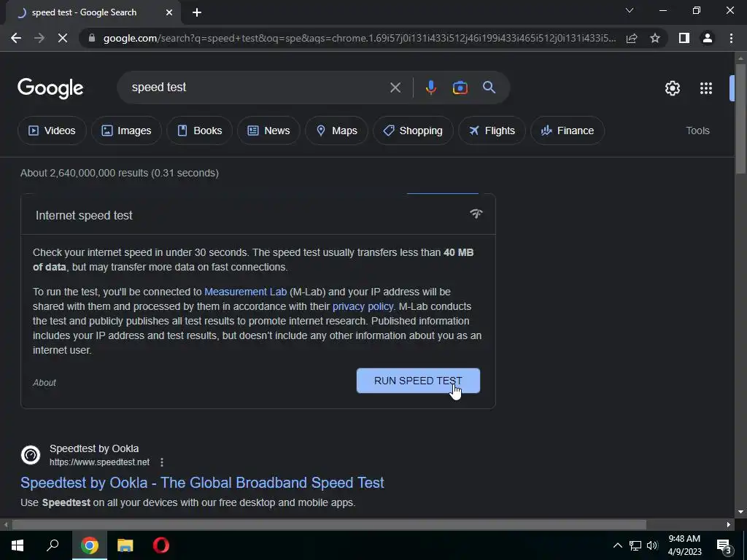Open the M-Lab privacy policy link
Viewport: 747px width, 560px height.
pyautogui.click(x=363, y=307)
